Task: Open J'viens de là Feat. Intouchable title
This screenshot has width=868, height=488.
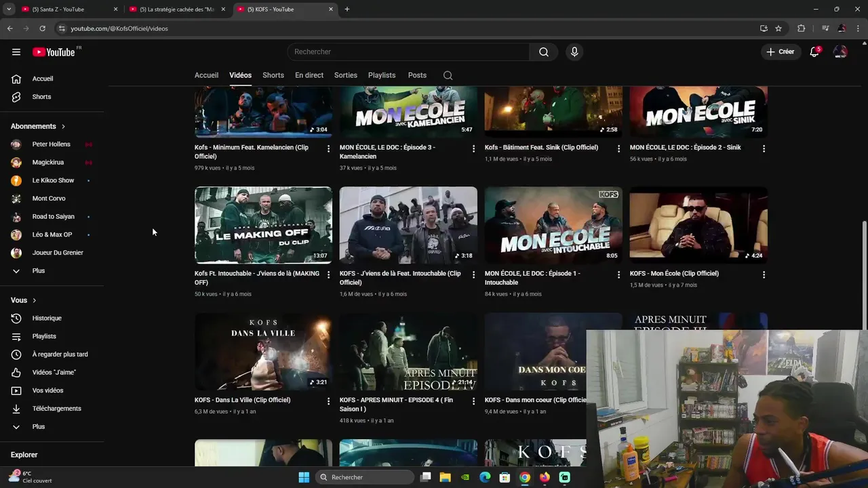Action: 400,278
